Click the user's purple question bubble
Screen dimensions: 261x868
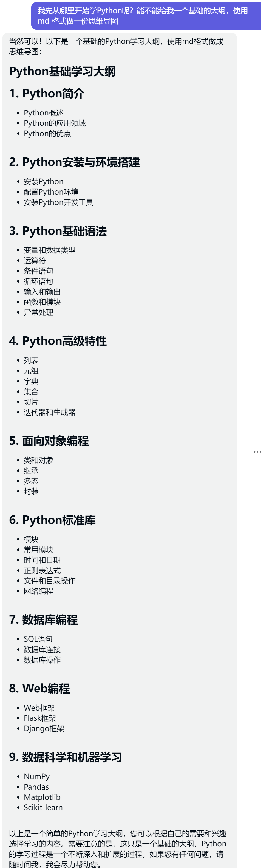coord(145,16)
